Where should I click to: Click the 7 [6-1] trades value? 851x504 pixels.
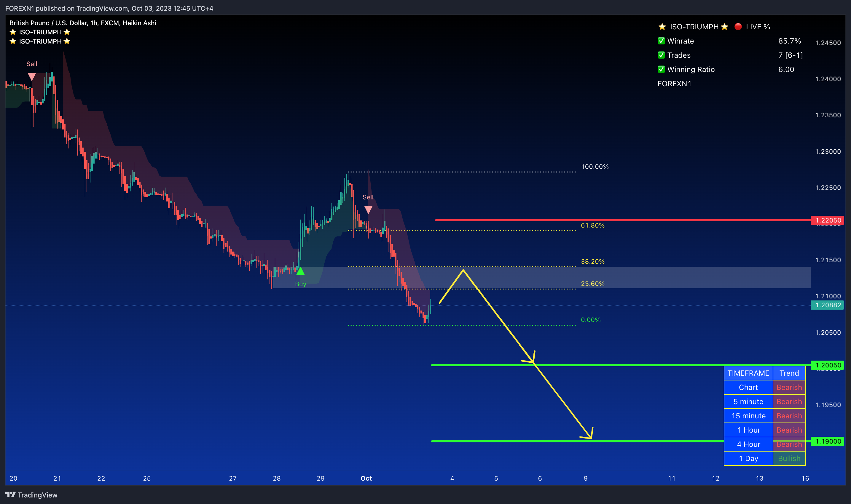point(791,55)
